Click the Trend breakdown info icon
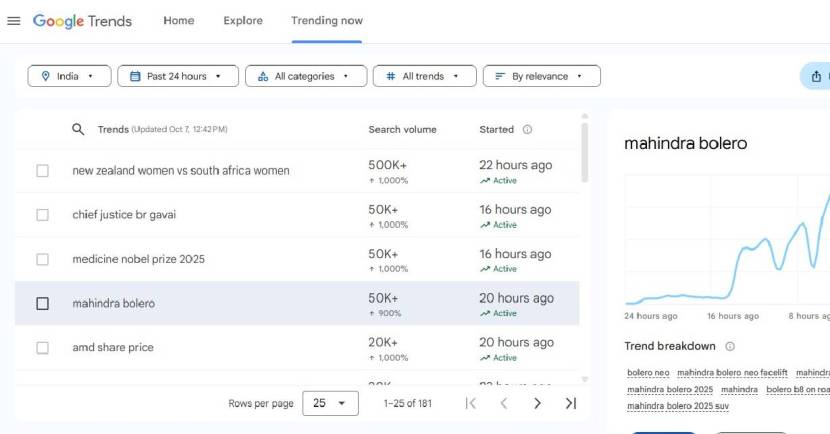This screenshot has height=434, width=830. pos(730,346)
